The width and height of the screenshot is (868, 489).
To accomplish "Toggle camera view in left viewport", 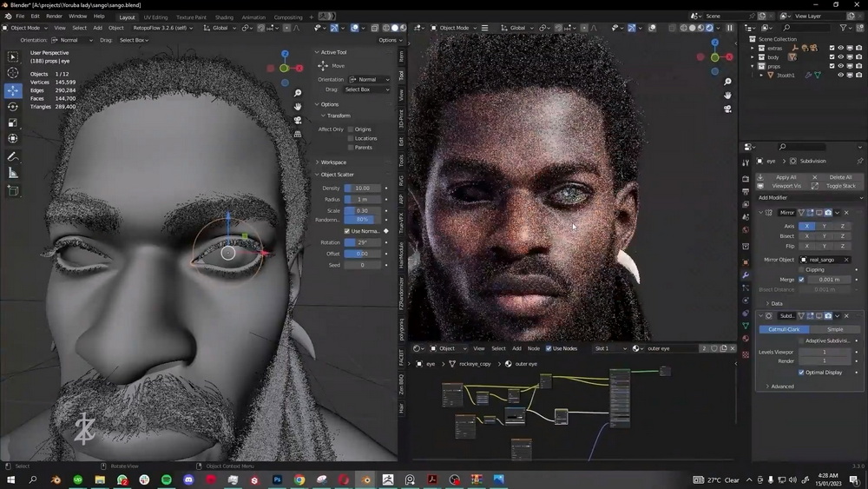I will click(x=298, y=120).
